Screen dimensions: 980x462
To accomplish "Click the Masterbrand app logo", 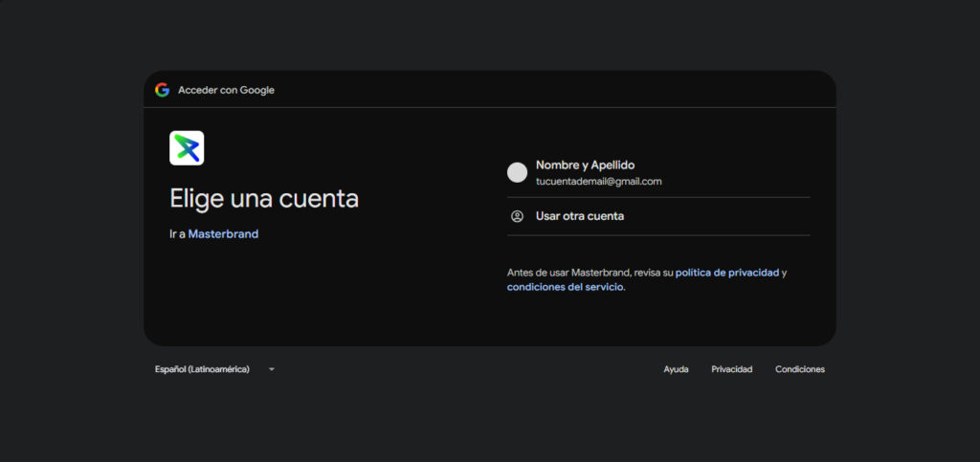I will (187, 148).
